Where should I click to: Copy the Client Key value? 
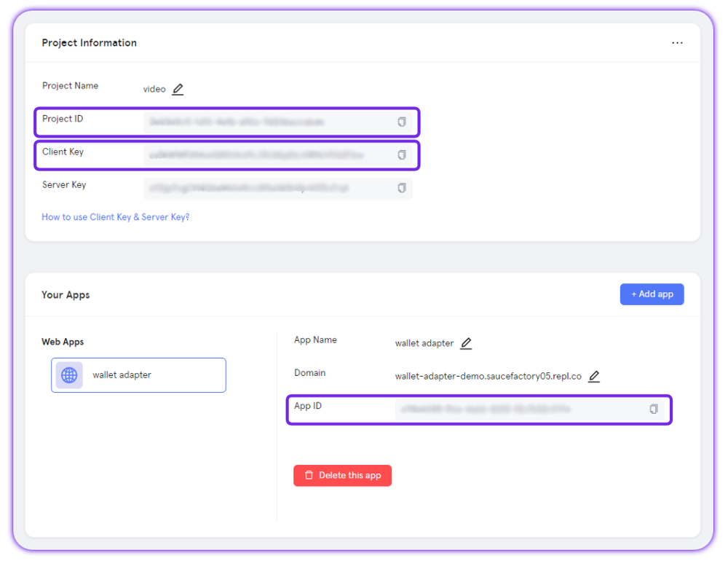point(401,155)
